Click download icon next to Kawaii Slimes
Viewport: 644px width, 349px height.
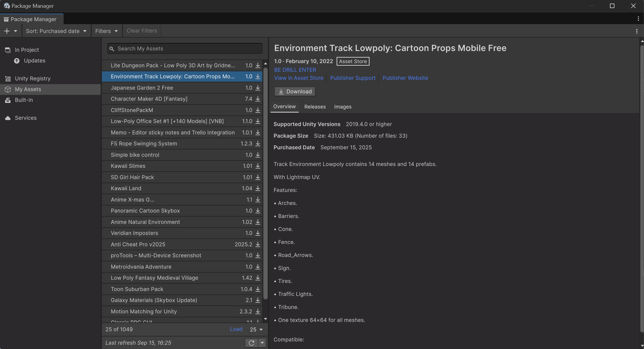click(258, 166)
